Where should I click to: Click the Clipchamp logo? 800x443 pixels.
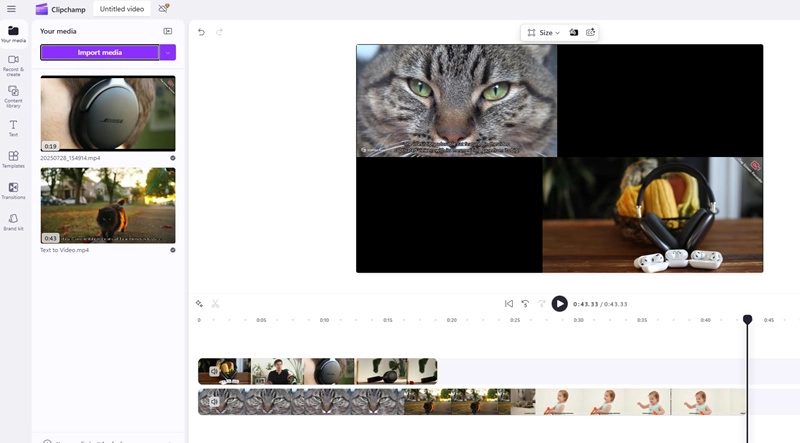pyautogui.click(x=60, y=9)
